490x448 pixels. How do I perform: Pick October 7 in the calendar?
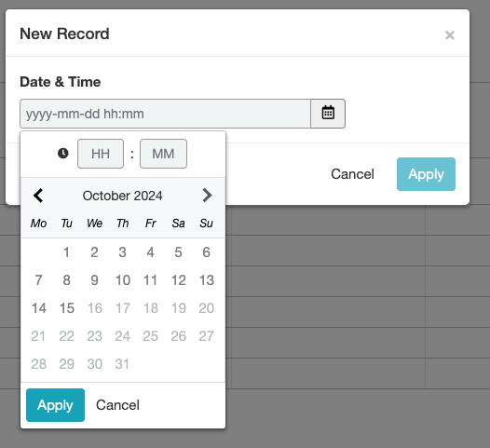(39, 280)
